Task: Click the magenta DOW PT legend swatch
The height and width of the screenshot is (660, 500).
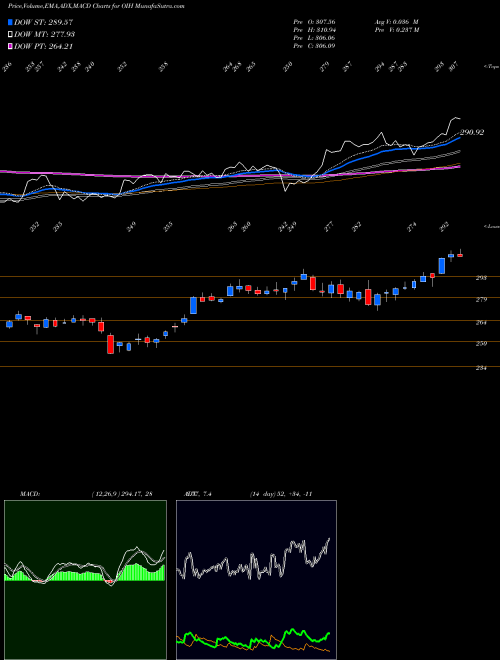Action: pyautogui.click(x=11, y=46)
